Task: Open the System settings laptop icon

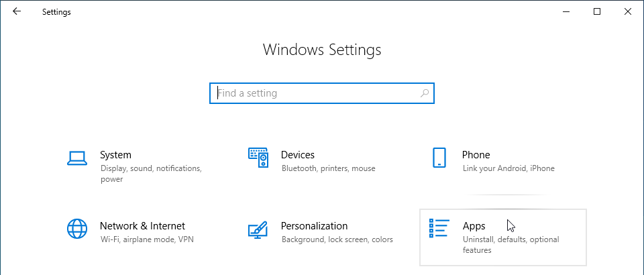Action: click(x=76, y=158)
